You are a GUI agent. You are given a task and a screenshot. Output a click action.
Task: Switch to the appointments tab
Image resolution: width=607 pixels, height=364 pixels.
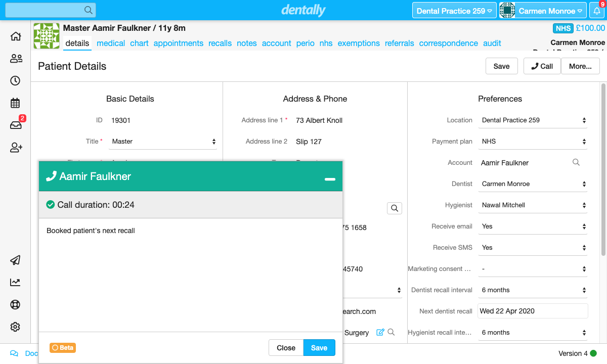point(178,43)
